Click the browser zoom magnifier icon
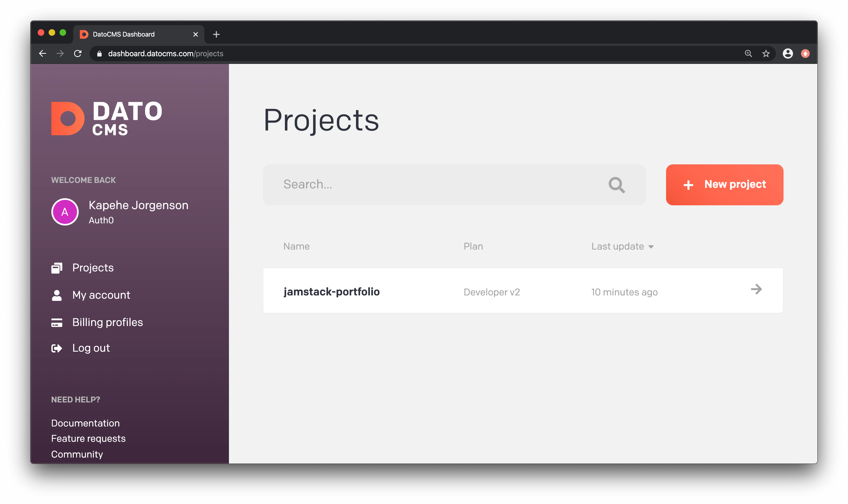 [749, 54]
